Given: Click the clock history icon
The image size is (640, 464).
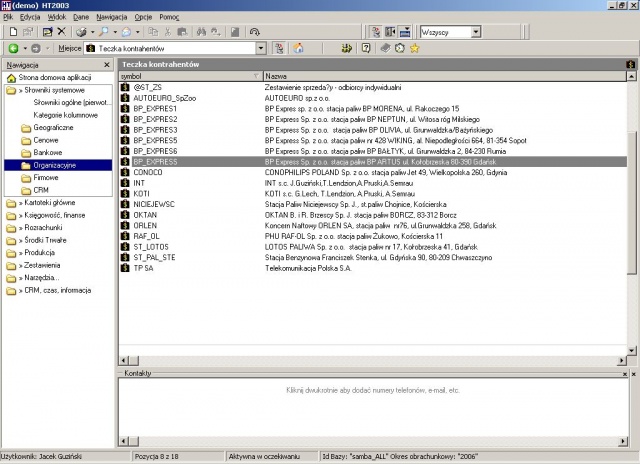Looking at the screenshot, I should coord(400,49).
